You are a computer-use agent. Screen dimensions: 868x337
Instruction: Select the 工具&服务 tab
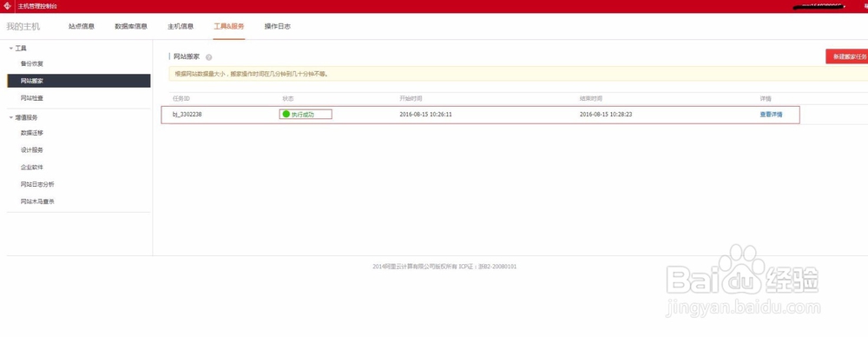pyautogui.click(x=229, y=26)
